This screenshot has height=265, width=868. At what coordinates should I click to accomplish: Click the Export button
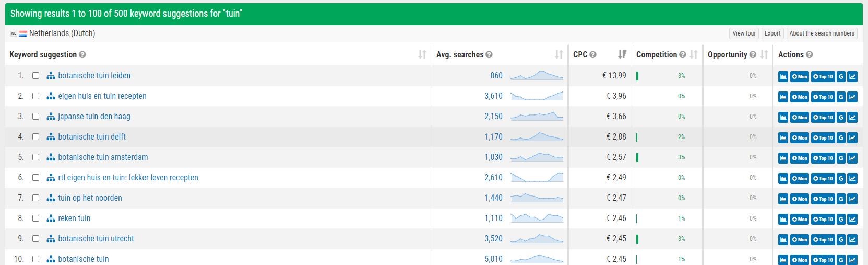click(x=772, y=33)
